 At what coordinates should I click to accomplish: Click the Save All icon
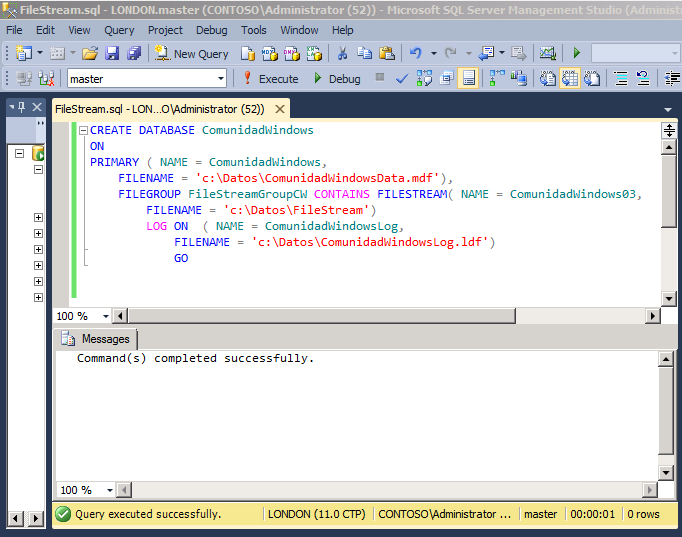[x=134, y=53]
